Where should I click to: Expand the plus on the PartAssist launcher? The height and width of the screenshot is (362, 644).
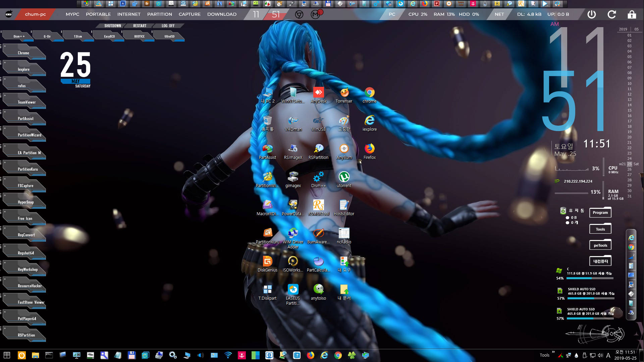5,112
